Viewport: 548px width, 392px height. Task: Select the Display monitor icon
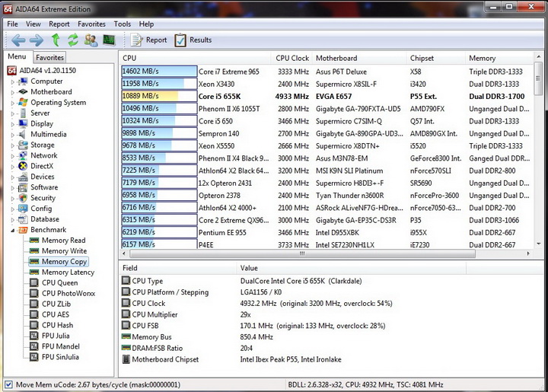(23, 123)
